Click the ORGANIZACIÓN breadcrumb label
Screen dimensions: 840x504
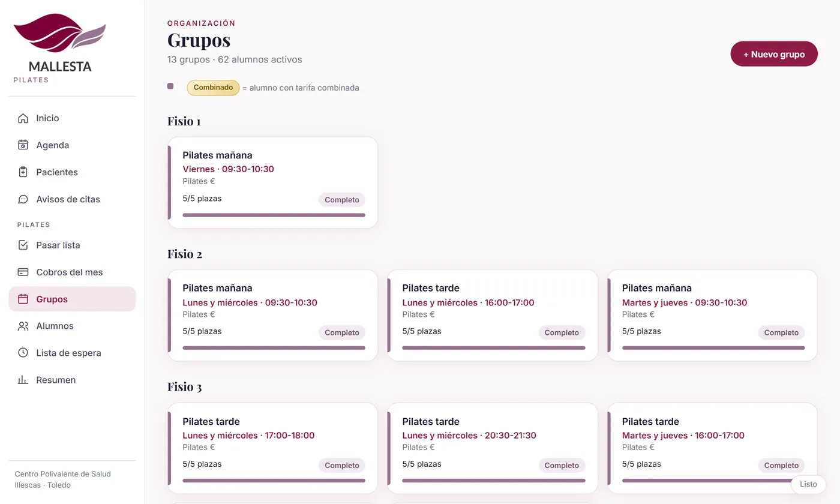tap(202, 23)
